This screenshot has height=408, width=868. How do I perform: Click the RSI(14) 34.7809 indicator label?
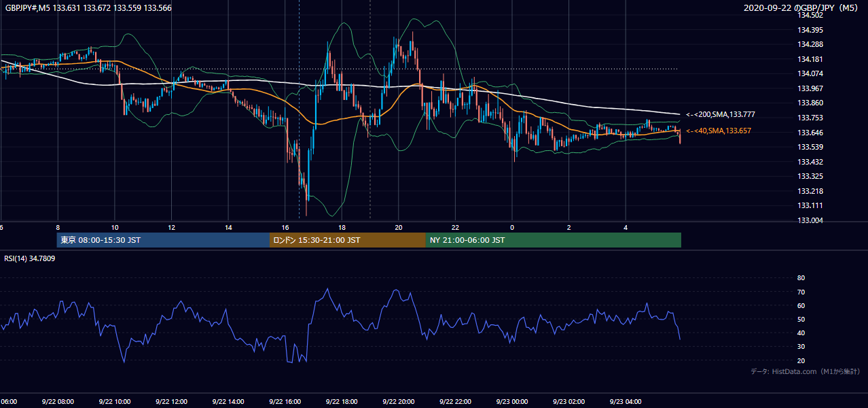point(30,258)
